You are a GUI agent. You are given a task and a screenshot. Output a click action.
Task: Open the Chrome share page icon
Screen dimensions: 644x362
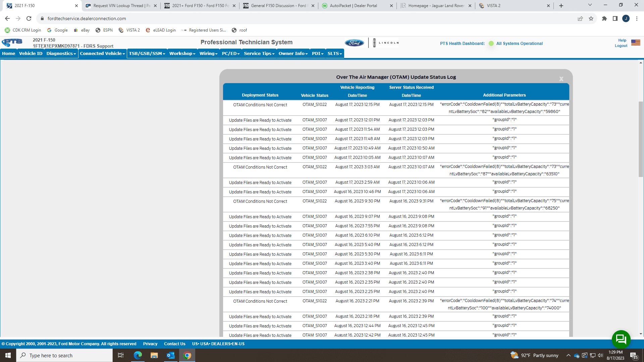pyautogui.click(x=580, y=18)
